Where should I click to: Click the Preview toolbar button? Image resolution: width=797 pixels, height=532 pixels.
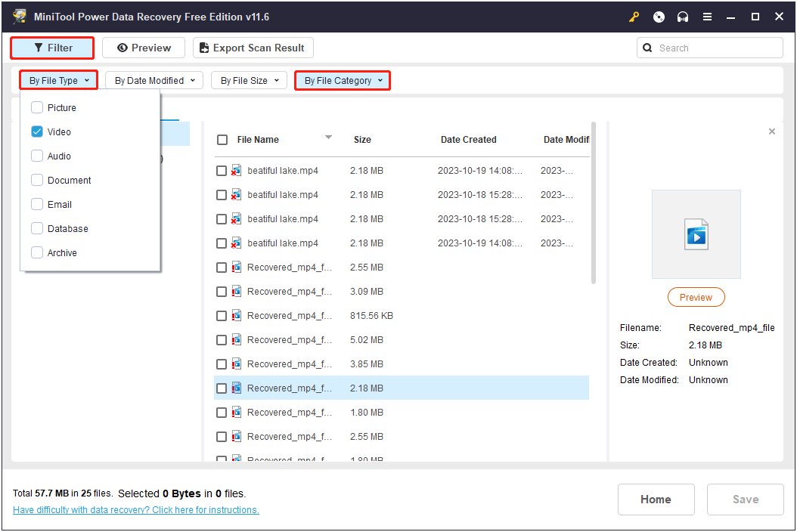[x=144, y=48]
